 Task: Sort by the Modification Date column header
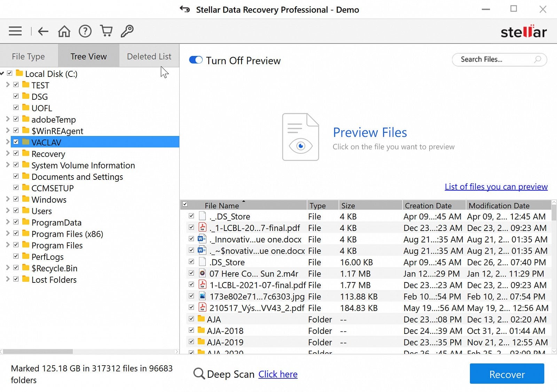(509, 205)
